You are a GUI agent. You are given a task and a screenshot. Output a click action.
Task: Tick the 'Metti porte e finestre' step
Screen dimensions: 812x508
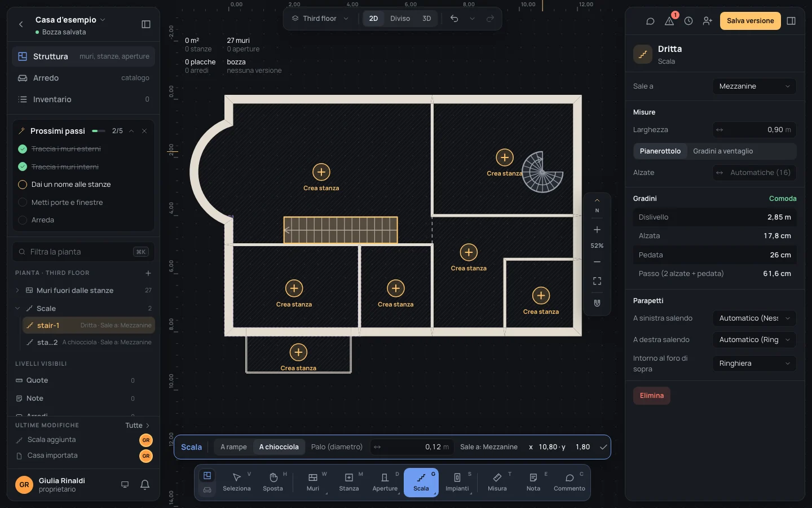coord(23,202)
